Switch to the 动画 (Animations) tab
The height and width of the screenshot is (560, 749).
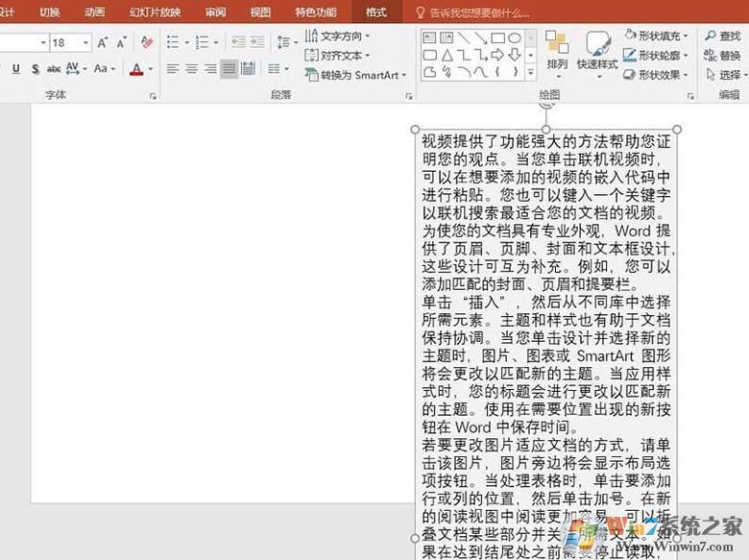coord(94,12)
